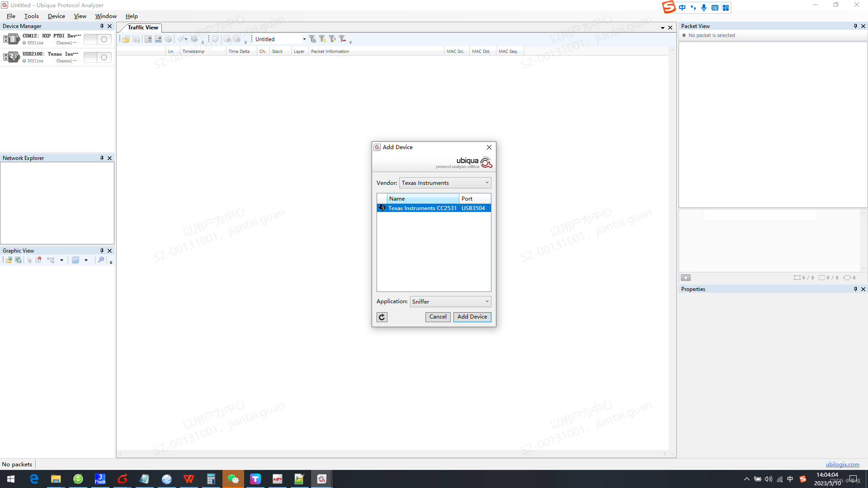Image resolution: width=868 pixels, height=488 pixels.
Task: Click the Packet View bottom-left arrow icon
Action: (x=686, y=278)
